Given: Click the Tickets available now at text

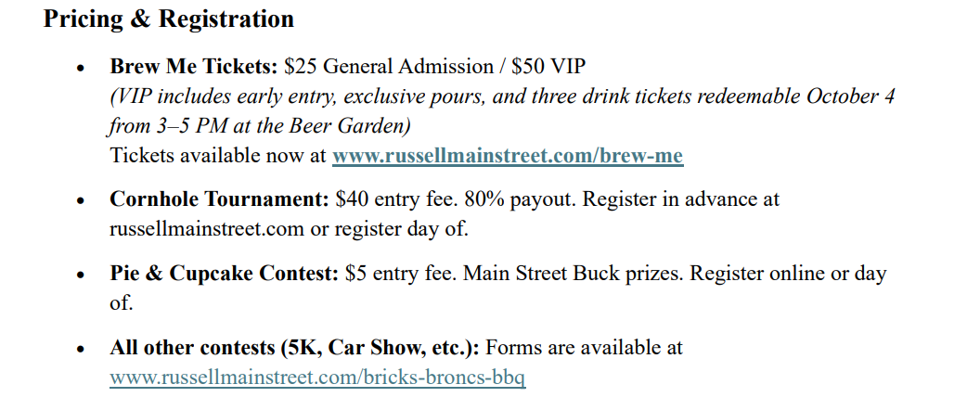Looking at the screenshot, I should pos(218,156).
